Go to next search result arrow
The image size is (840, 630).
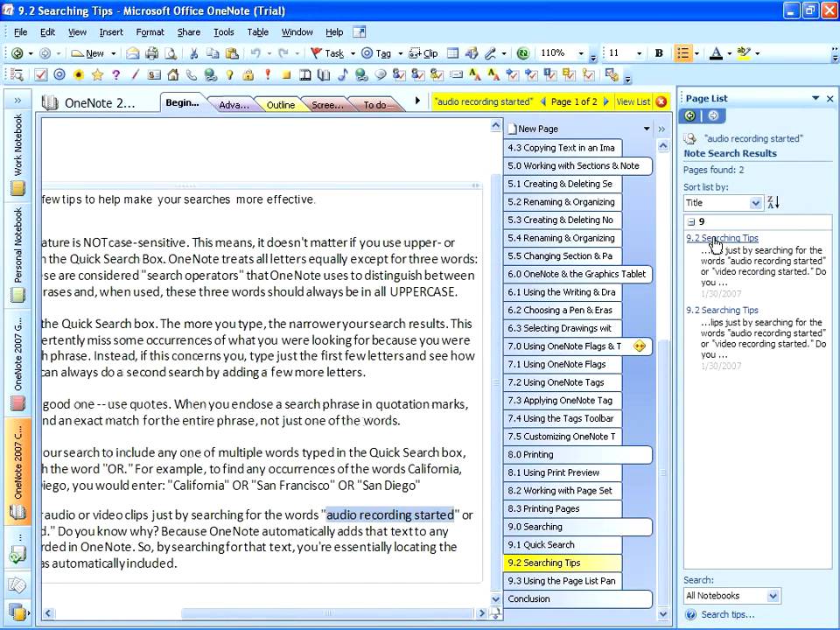605,101
